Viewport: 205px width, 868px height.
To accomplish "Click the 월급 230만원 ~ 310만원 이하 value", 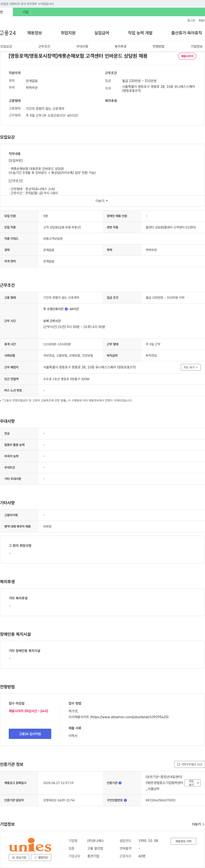I will 165,297.
